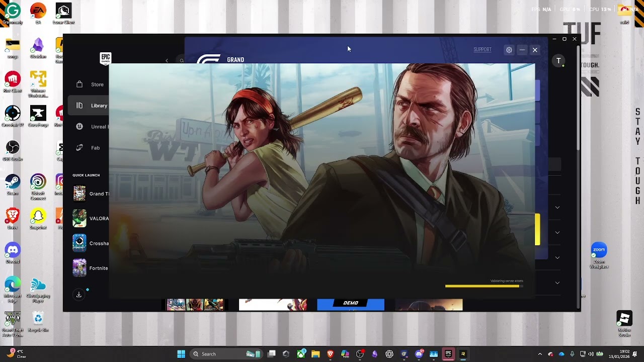This screenshot has width=644, height=362.
Task: Open the blue DEMO thumbnail in Epic library
Action: click(x=351, y=305)
